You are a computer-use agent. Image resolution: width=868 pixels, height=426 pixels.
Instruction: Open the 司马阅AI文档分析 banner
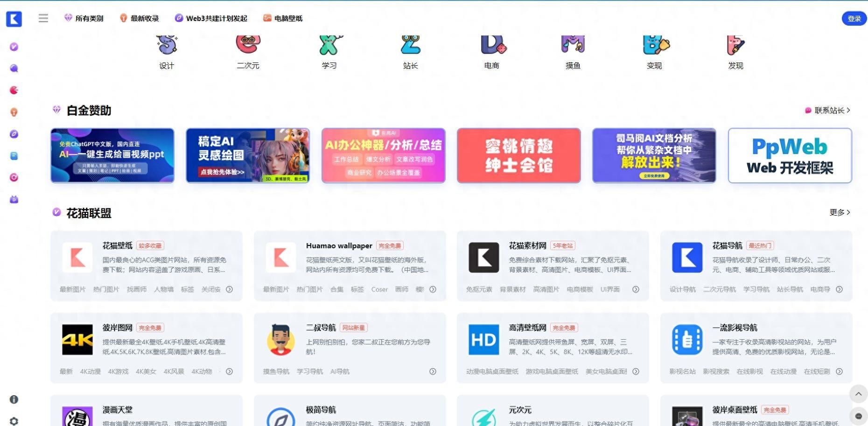tap(654, 155)
